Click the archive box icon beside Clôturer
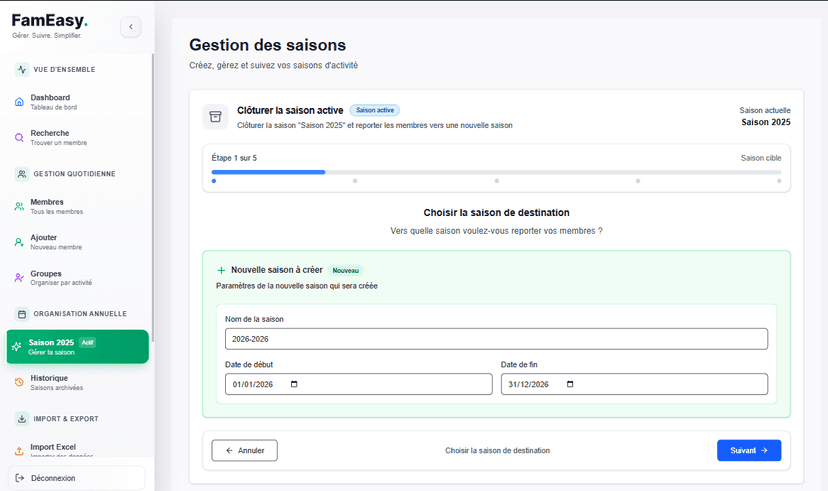The width and height of the screenshot is (828, 491). point(215,117)
